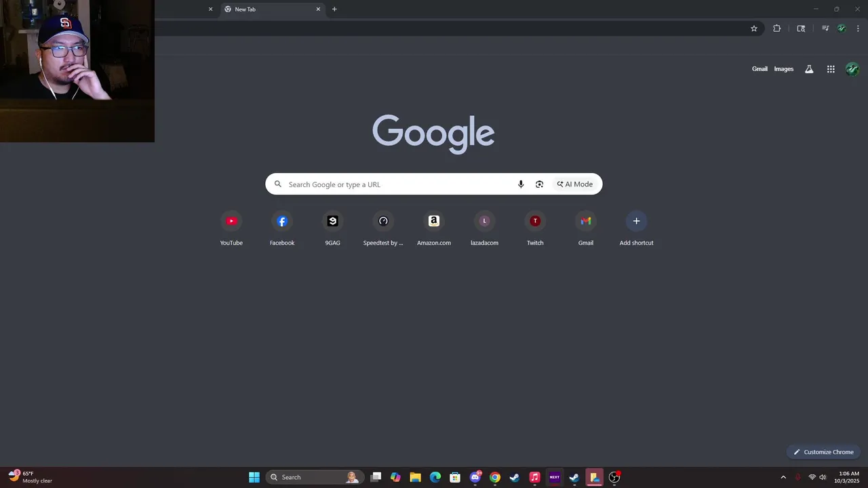This screenshot has width=868, height=488.
Task: Open Chrome's three-dot menu
Action: [858, 28]
